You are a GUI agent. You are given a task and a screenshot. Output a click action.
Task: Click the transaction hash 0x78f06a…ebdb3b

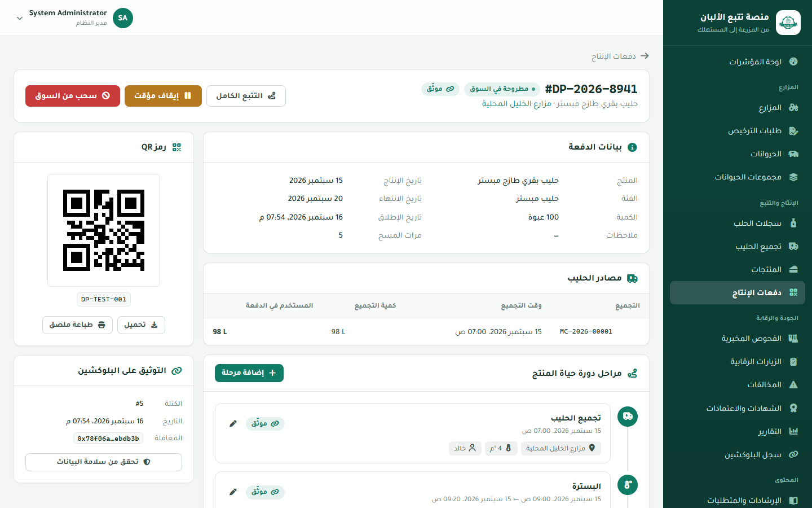coord(108,439)
